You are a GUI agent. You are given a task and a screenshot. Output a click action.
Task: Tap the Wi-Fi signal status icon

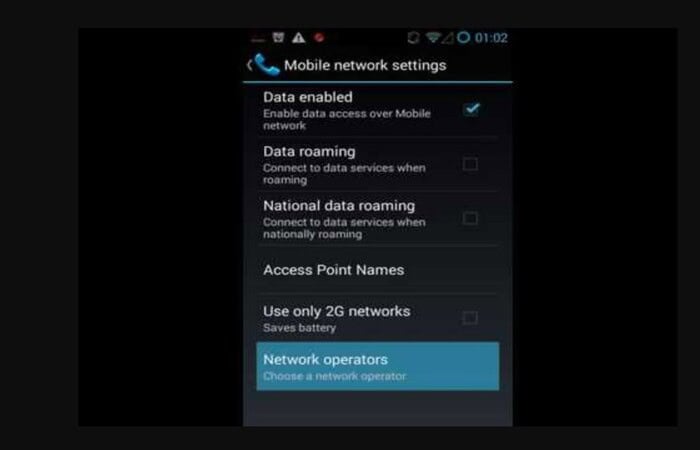click(x=433, y=38)
